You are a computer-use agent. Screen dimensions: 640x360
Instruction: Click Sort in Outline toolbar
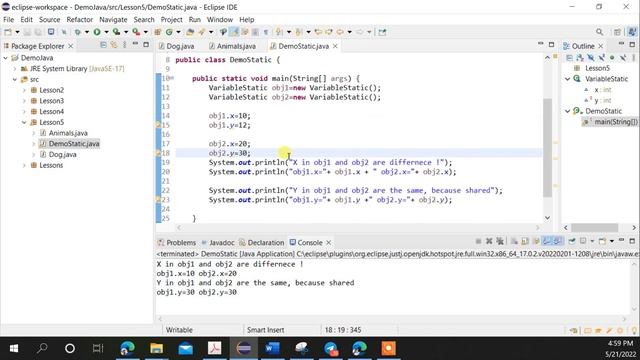click(580, 58)
